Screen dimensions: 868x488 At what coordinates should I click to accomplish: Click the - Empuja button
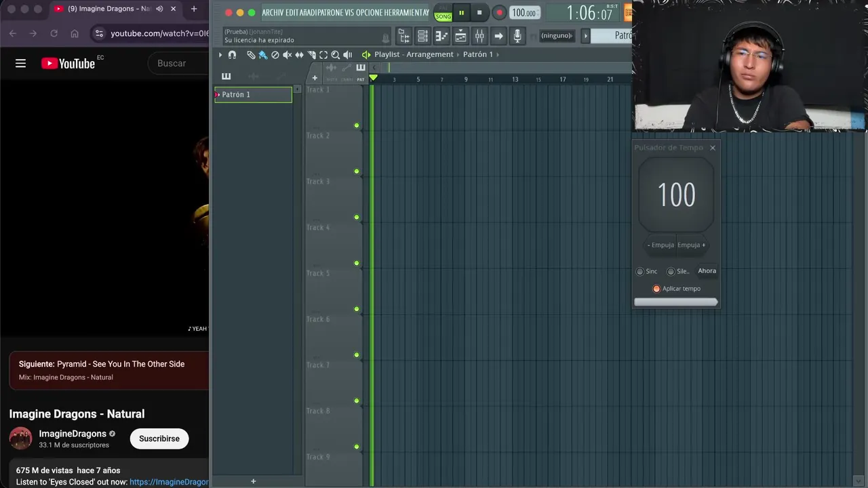click(x=660, y=245)
